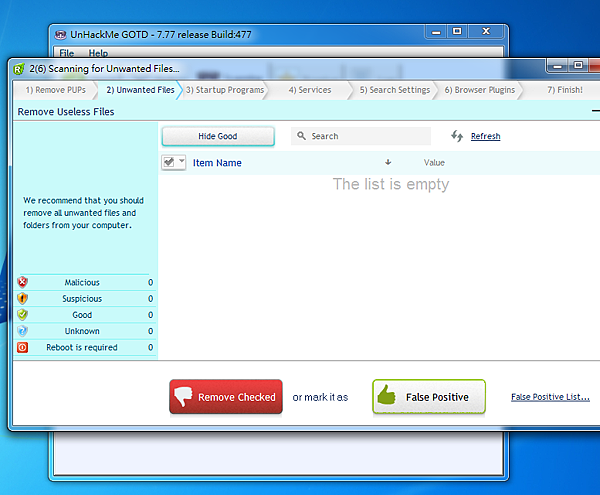Image resolution: width=600 pixels, height=495 pixels.
Task: Maximize the UnHackMe GOTD background window
Action: 457,31
